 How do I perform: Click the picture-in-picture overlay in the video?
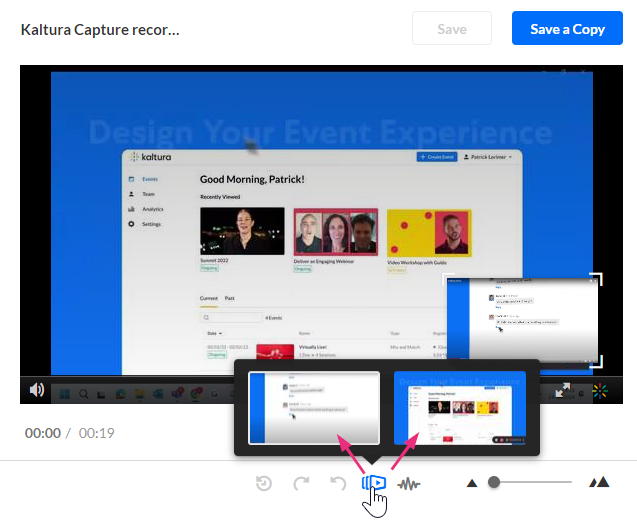click(521, 320)
